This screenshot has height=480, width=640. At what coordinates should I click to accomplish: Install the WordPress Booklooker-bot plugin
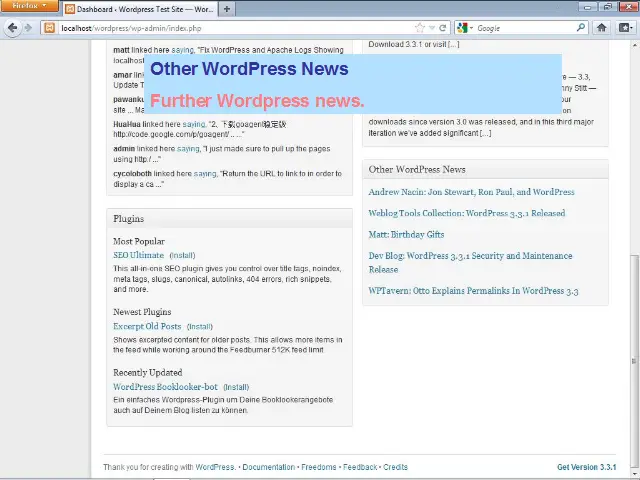coord(236,387)
